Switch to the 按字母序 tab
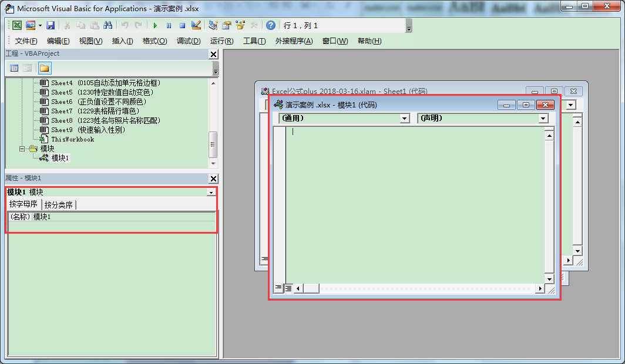This screenshot has width=625, height=364. [23, 204]
